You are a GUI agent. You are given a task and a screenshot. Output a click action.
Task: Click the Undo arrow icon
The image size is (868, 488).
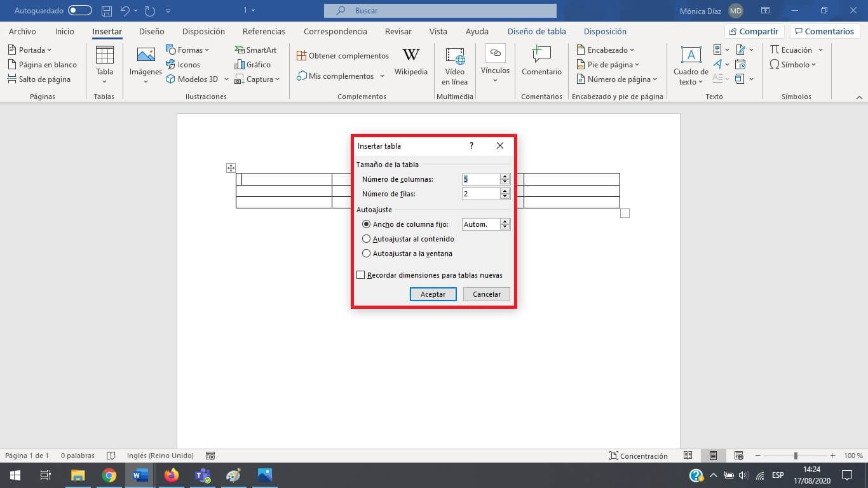[x=125, y=11]
